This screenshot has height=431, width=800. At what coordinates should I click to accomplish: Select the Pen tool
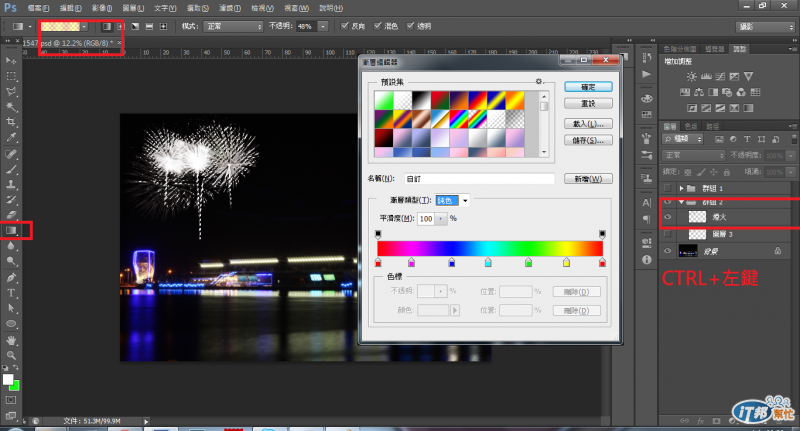click(11, 277)
